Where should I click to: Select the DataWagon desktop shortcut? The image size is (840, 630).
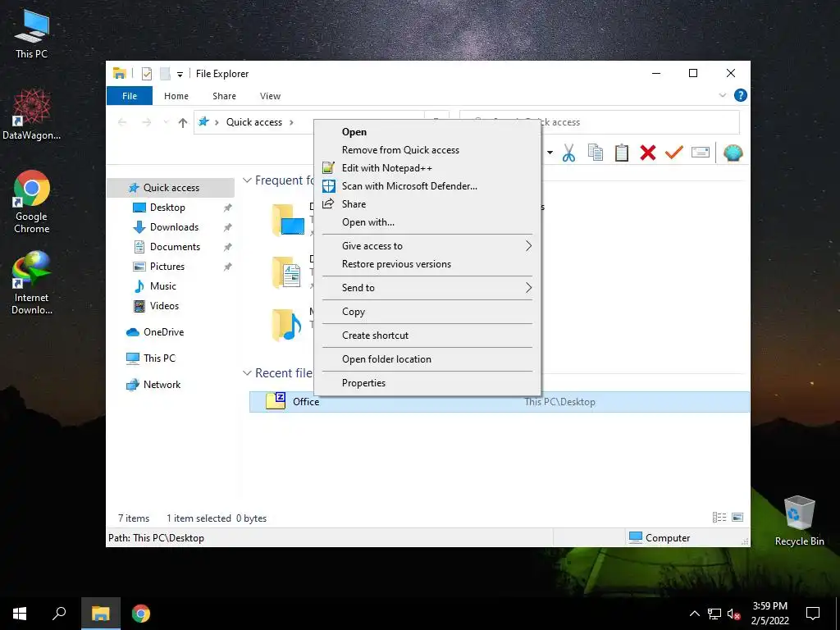pyautogui.click(x=32, y=115)
